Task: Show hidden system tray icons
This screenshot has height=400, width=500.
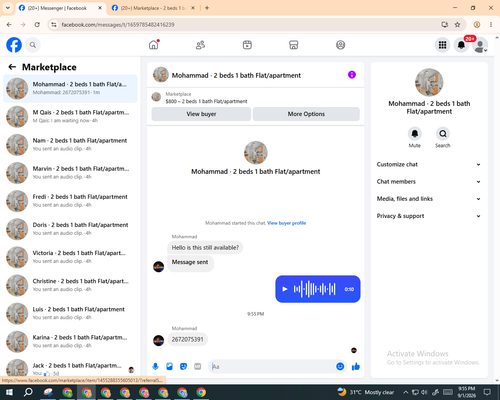Action: tap(405, 392)
